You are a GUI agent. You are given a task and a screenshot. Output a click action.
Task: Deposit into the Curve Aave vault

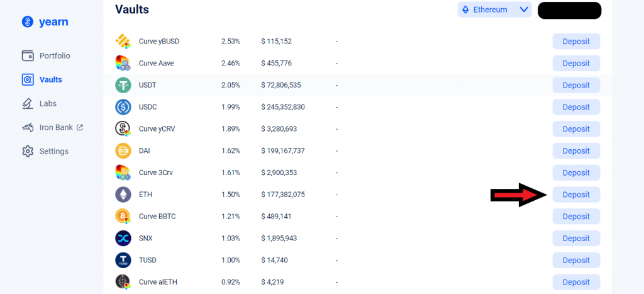tap(576, 63)
